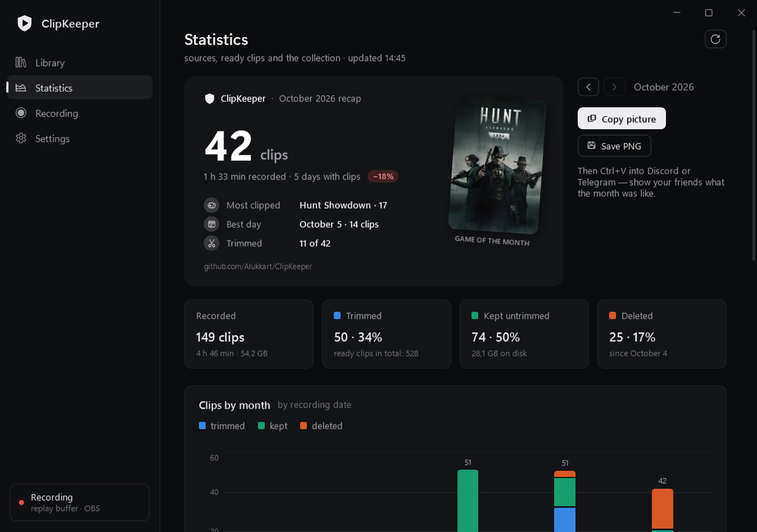Click the '11 of 42' trimmed value
This screenshot has width=757, height=532.
point(315,243)
